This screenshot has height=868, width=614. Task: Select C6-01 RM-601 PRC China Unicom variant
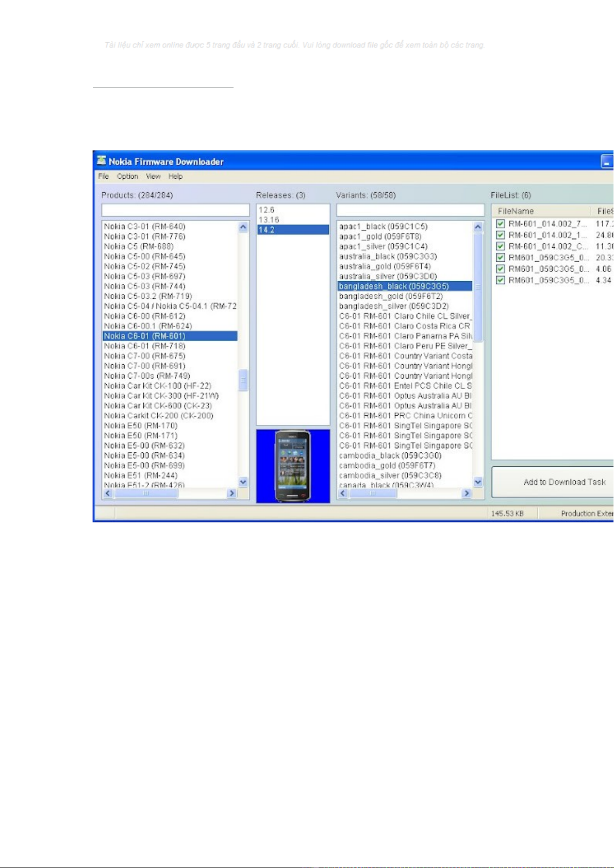(x=405, y=416)
